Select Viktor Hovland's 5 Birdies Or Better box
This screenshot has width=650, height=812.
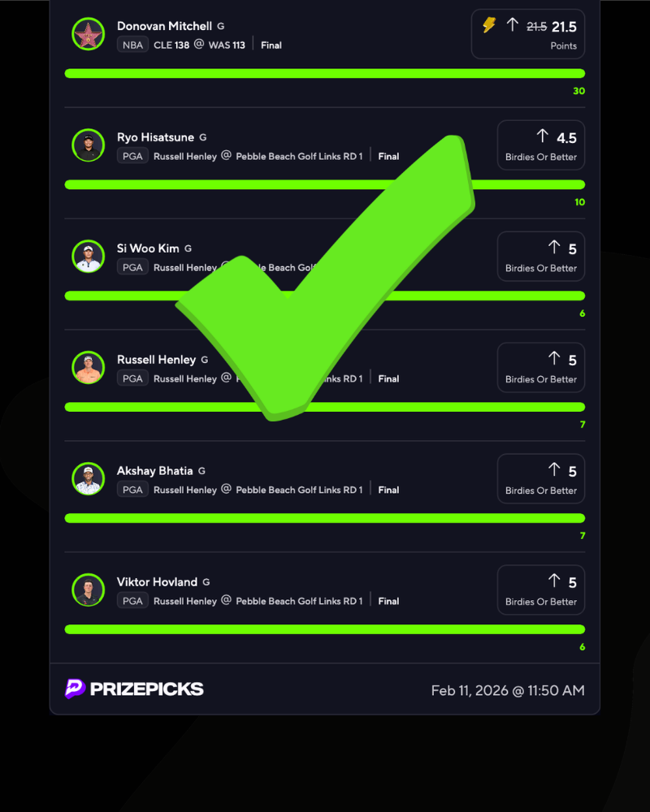tap(540, 590)
